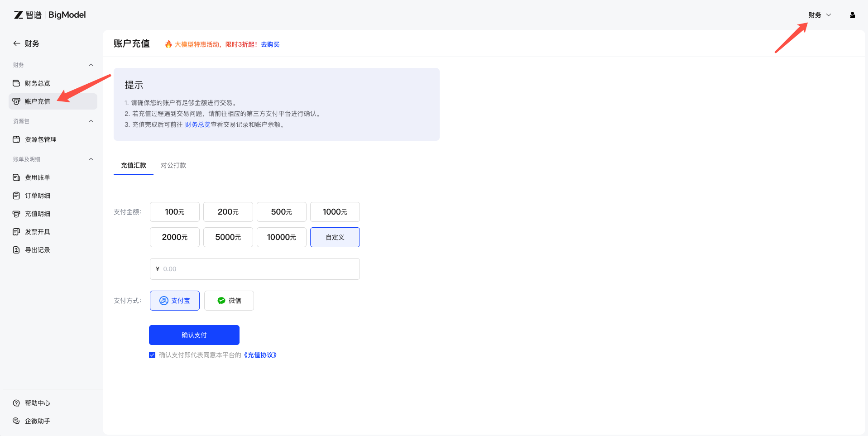The width and height of the screenshot is (868, 436).
Task: Click the flame icon beside the promotion
Action: point(168,44)
